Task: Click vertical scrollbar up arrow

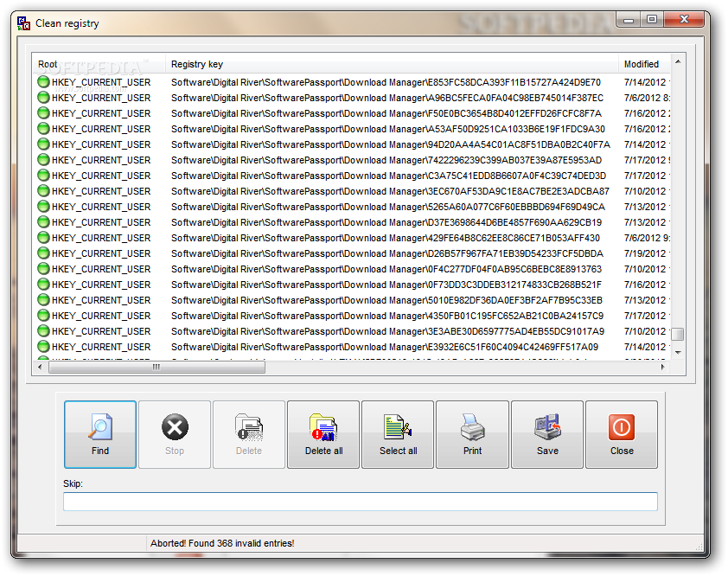Action: (x=678, y=61)
